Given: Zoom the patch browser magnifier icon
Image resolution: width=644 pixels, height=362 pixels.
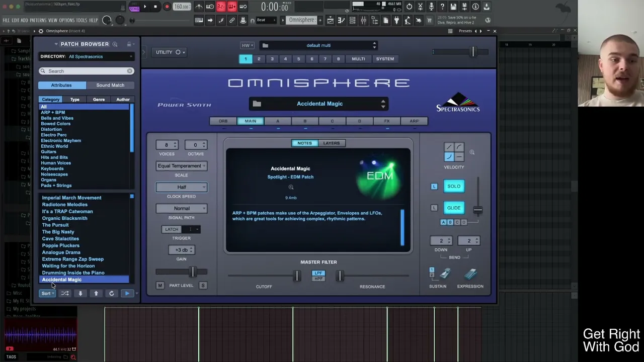Looking at the screenshot, I should click(x=115, y=44).
